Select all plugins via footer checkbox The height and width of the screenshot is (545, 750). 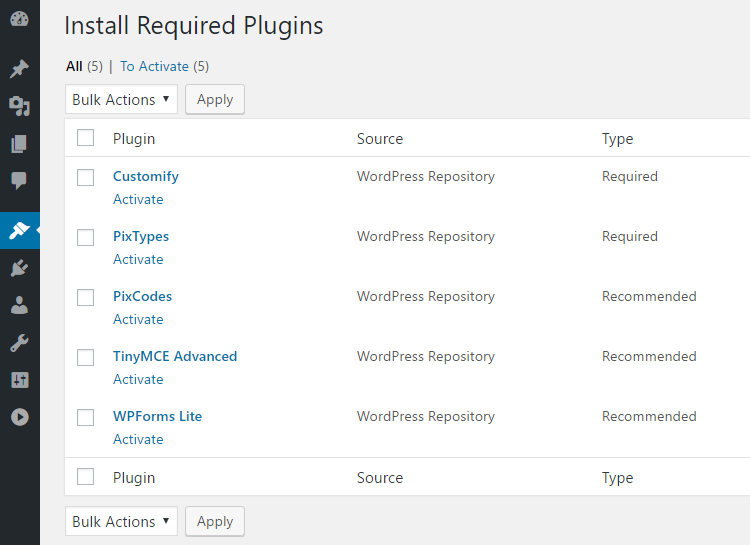(86, 477)
